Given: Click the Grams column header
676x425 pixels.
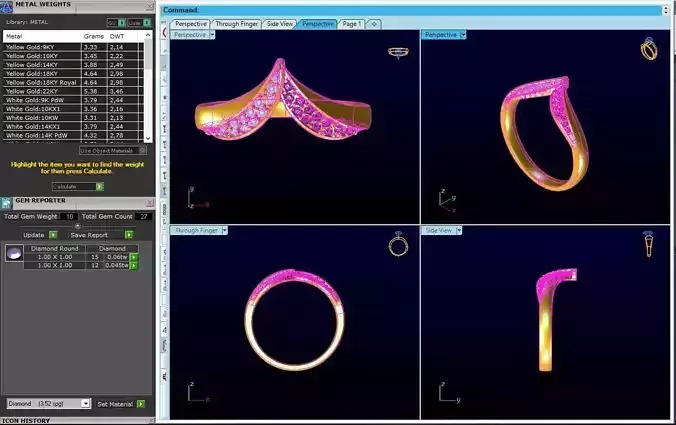Looking at the screenshot, I should (94, 36).
